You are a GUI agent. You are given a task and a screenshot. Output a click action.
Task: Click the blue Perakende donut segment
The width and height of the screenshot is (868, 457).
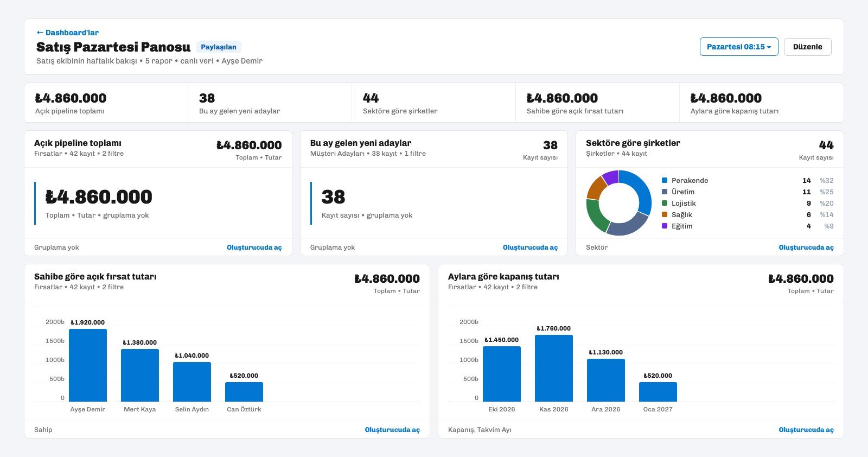[643, 190]
